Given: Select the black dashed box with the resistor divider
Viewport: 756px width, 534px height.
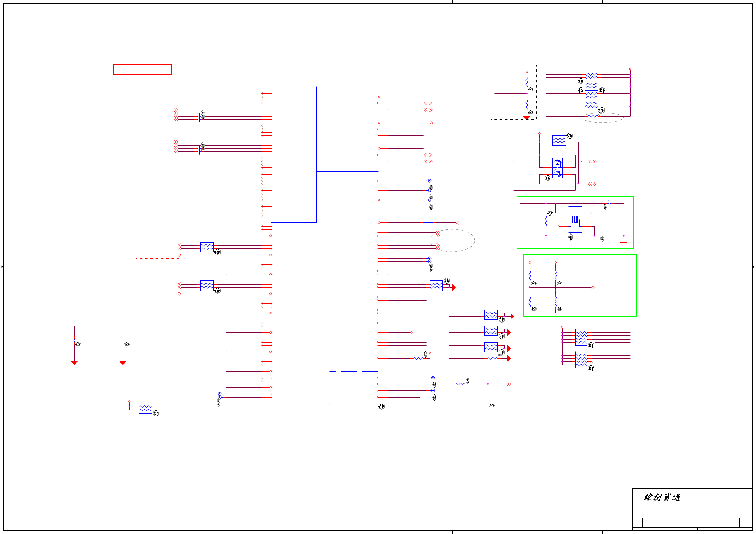Looking at the screenshot, I should tap(514, 92).
